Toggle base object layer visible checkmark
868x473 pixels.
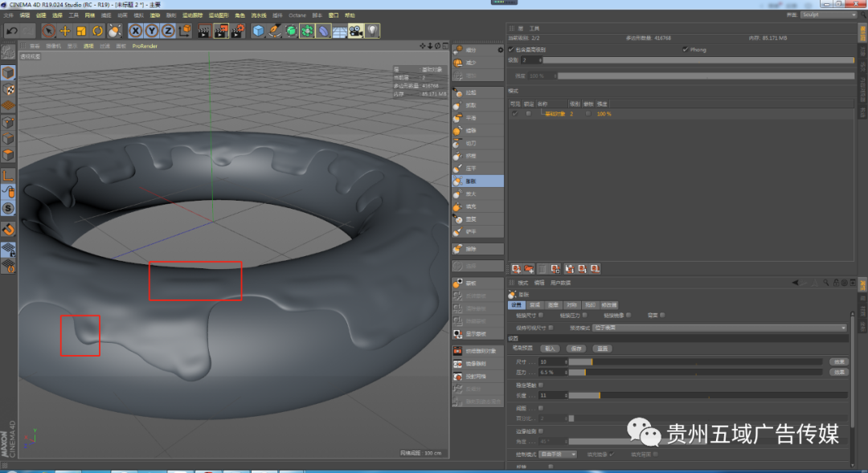point(515,113)
